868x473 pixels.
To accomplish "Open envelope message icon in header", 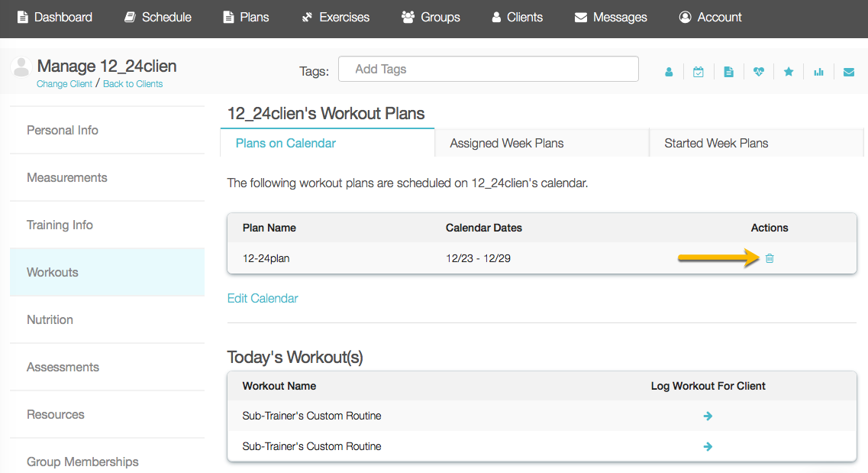I will 849,72.
